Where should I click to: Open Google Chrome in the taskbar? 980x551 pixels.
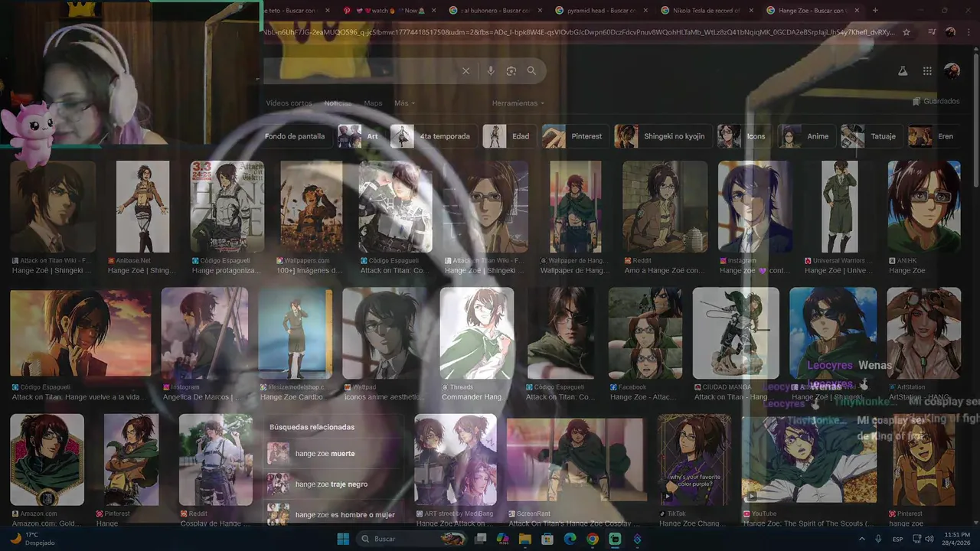[x=593, y=539]
